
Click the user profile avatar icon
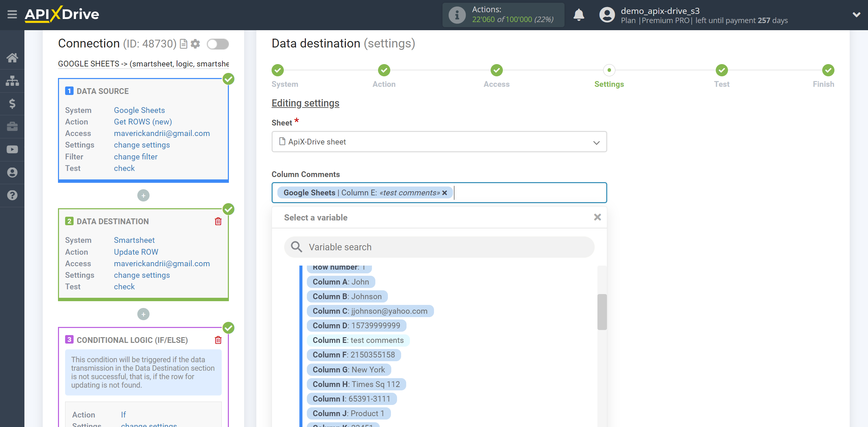point(607,15)
